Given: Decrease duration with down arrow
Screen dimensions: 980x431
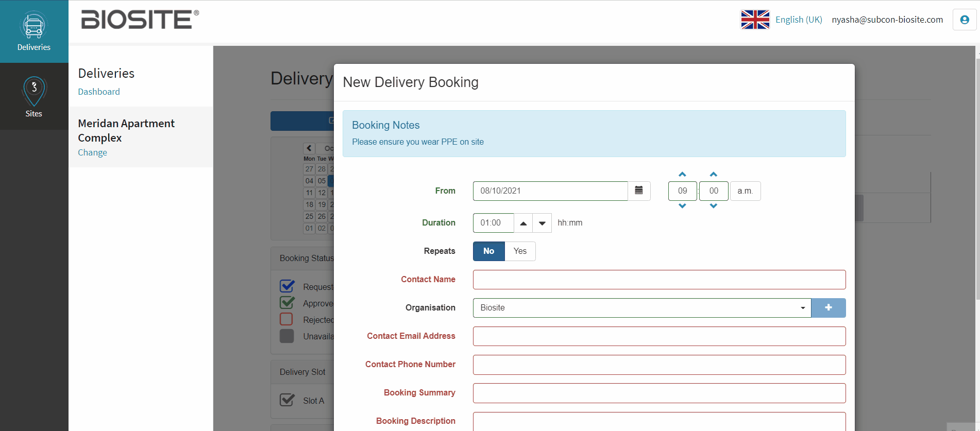Looking at the screenshot, I should 542,223.
